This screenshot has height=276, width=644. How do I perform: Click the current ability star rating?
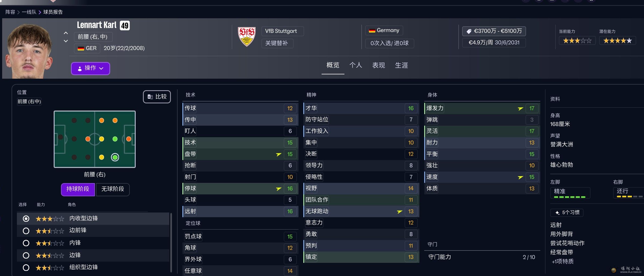point(577,41)
